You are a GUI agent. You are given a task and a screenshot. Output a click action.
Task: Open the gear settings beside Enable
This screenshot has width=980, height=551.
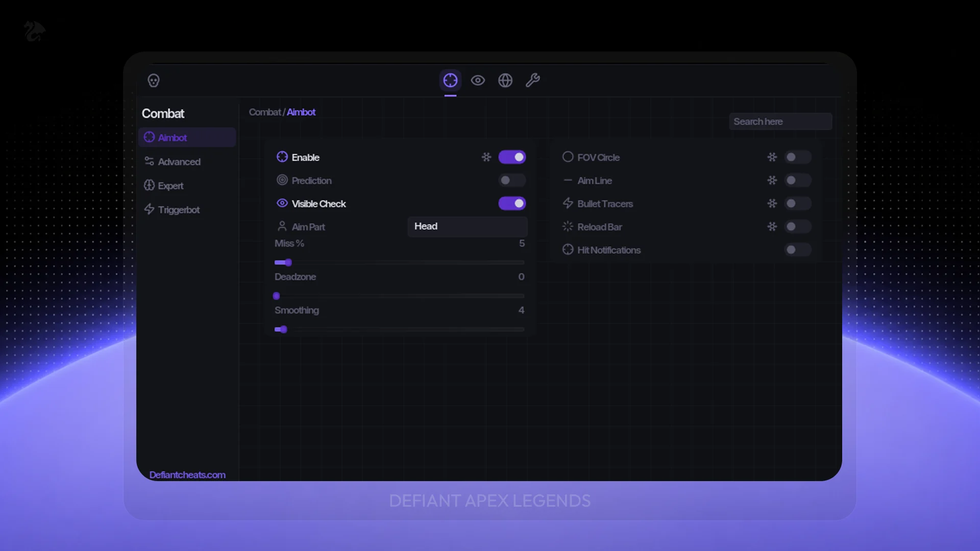pyautogui.click(x=486, y=157)
